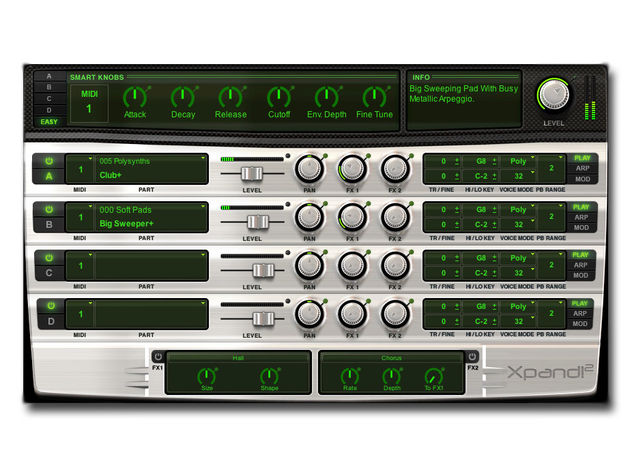Select the part B letter button
Viewport: 630px width, 472px height.
click(x=49, y=225)
